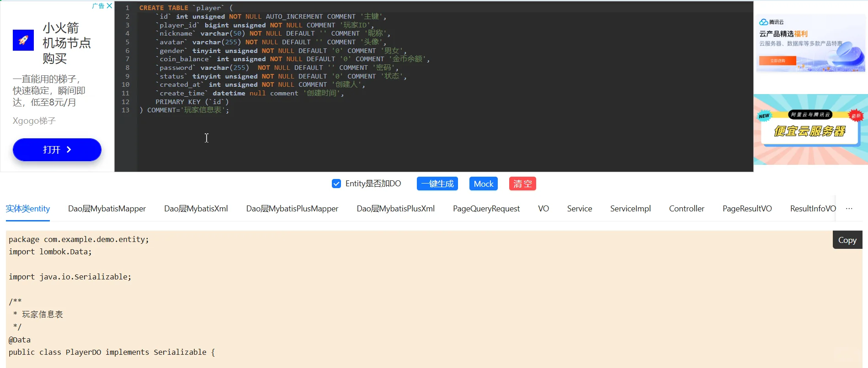Click the rocket logo in the left ad

[23, 40]
